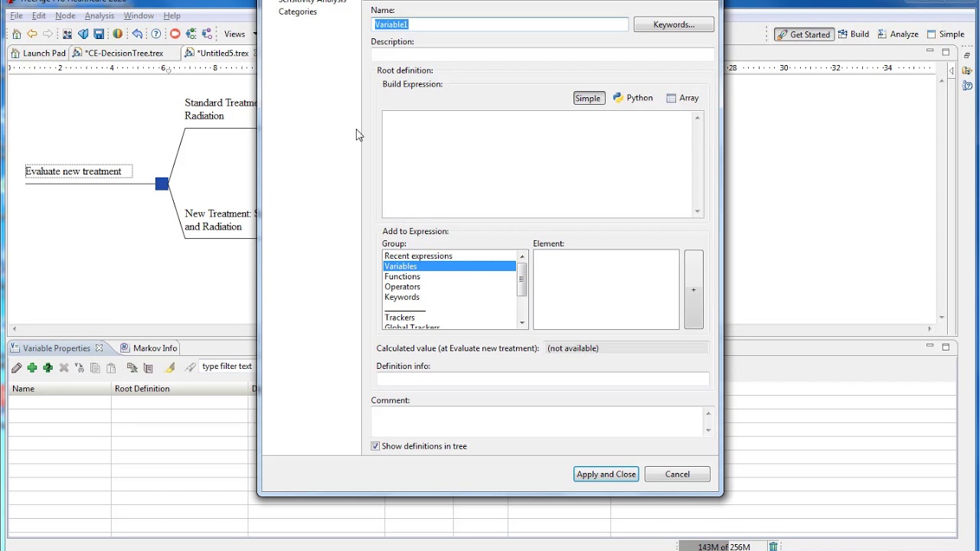The width and height of the screenshot is (980, 551).
Task: Click the variable convert icon next to delete
Action: [80, 368]
